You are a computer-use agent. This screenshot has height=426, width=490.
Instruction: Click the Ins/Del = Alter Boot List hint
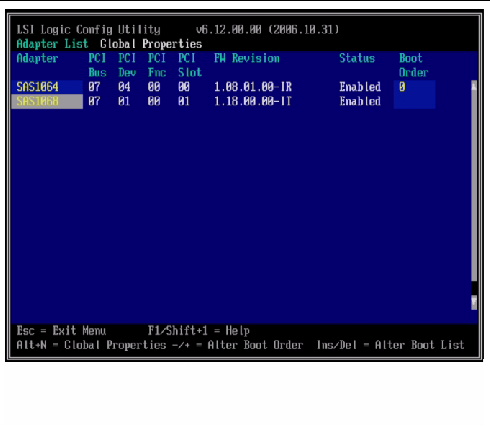pos(390,345)
